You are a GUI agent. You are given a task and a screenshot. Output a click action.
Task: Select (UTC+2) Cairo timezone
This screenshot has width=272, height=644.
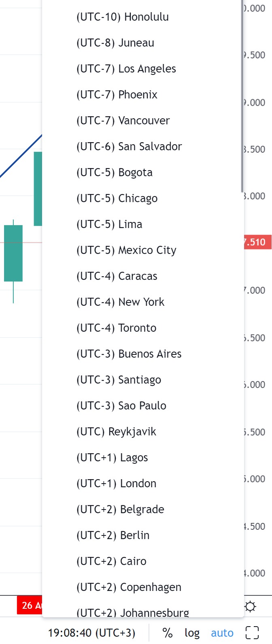[110, 561]
